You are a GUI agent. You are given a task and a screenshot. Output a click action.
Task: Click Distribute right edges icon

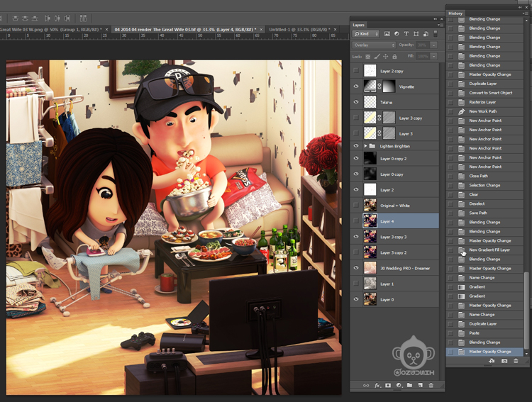click(67, 18)
